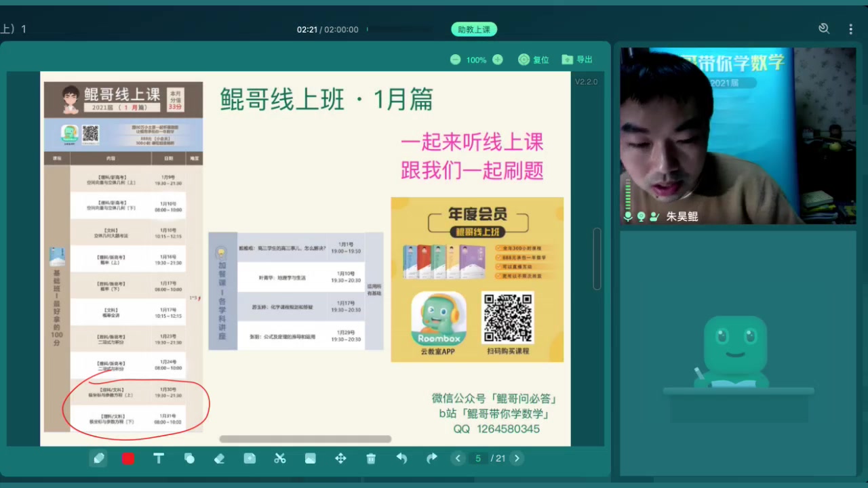Click the timer 02:21 / 02:00:00
Image resolution: width=868 pixels, height=488 pixels.
(x=328, y=29)
